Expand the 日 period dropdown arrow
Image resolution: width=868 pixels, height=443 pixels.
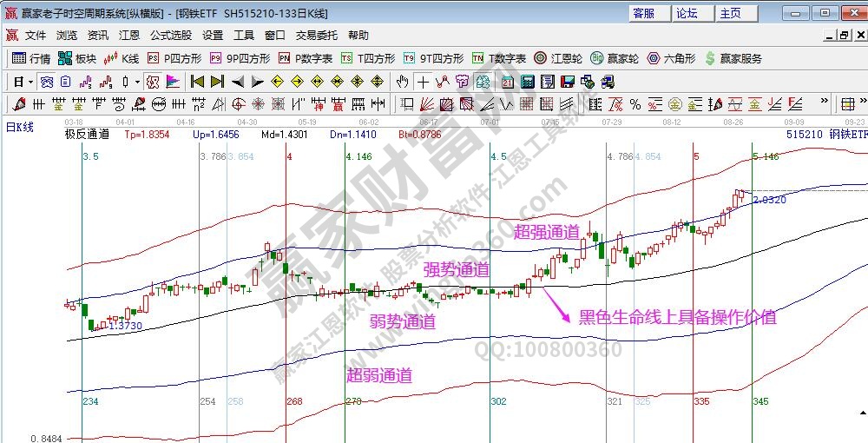click(x=30, y=82)
